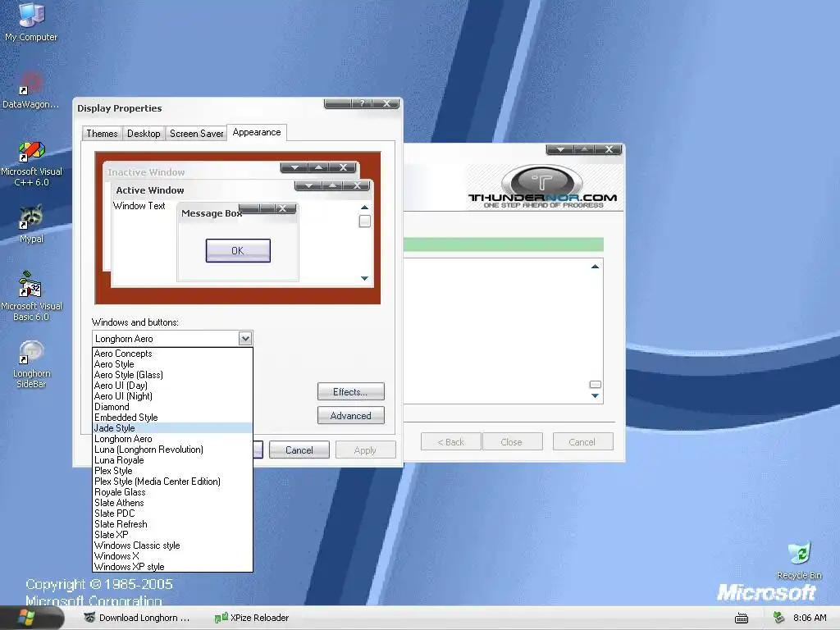Select Aero Style (Glass) option
840x630 pixels.
click(172, 375)
